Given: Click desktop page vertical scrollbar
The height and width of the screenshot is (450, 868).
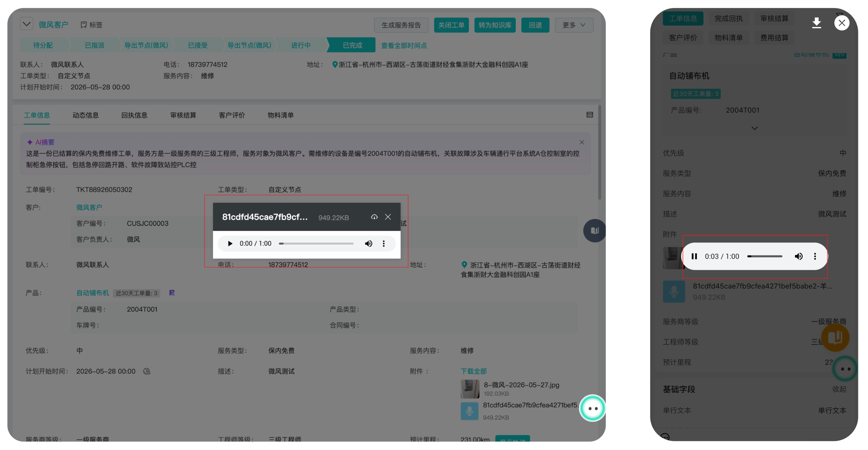Looking at the screenshot, I should pyautogui.click(x=599, y=153).
